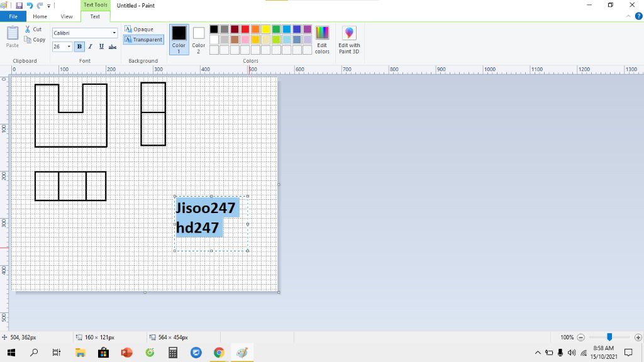
Task: Select the Color 2 box
Action: (x=198, y=39)
